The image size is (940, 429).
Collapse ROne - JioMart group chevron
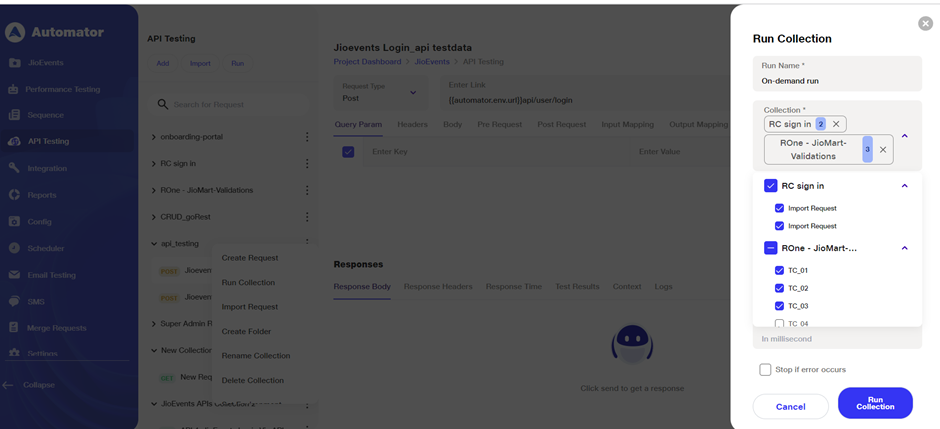pyautogui.click(x=905, y=248)
